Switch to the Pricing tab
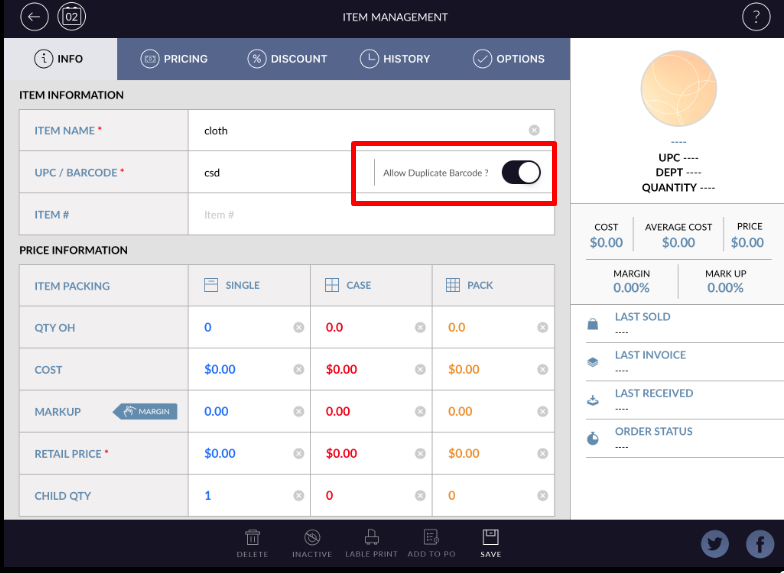The height and width of the screenshot is (573, 784). pyautogui.click(x=174, y=59)
